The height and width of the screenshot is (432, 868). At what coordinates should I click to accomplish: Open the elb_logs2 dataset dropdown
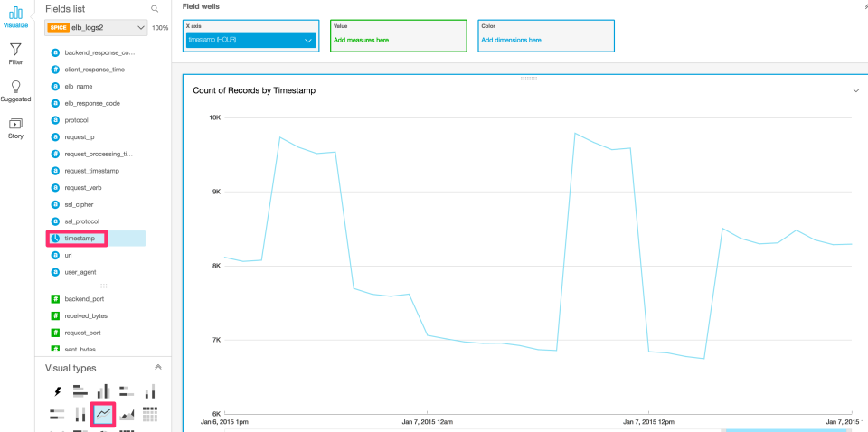tap(97, 28)
